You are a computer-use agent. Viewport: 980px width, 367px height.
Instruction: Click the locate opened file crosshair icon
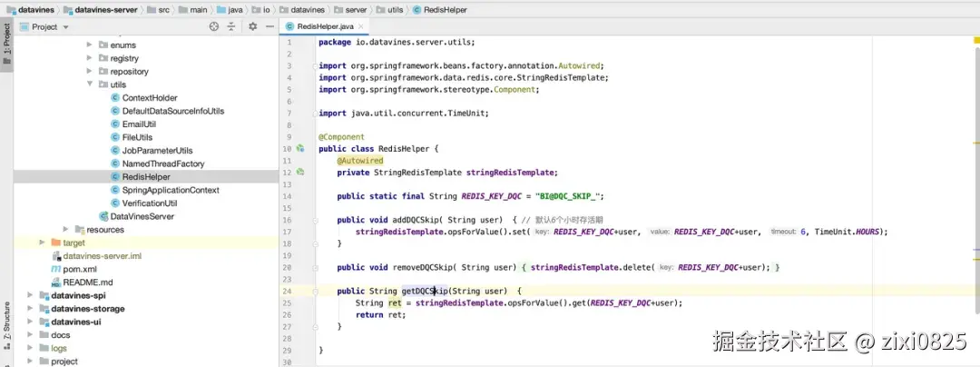[214, 27]
